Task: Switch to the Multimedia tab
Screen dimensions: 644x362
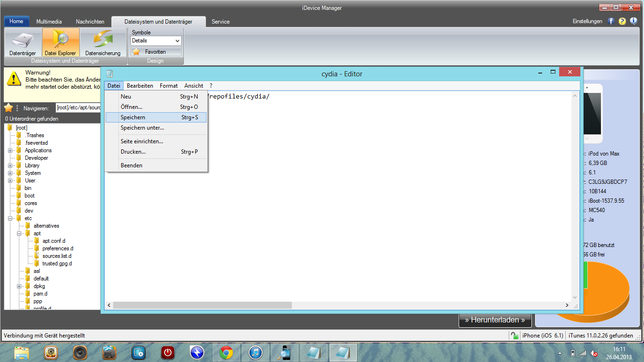Action: [49, 22]
